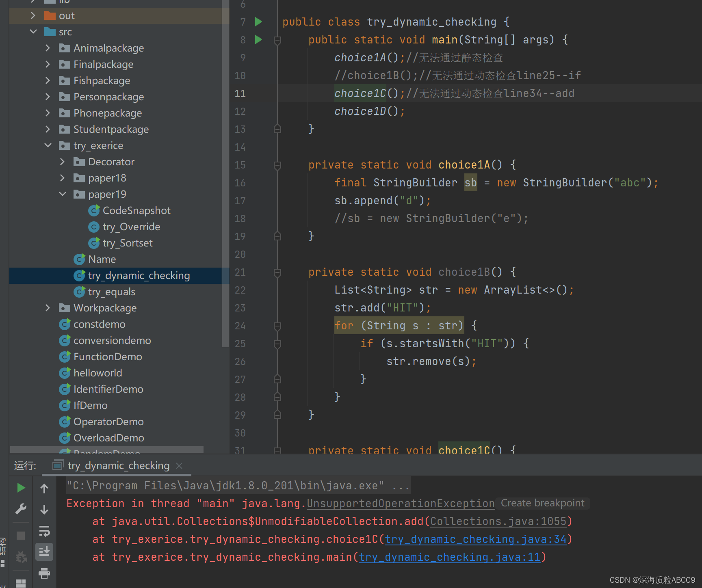
Task: Select the sb variable on line 16
Action: 470,183
